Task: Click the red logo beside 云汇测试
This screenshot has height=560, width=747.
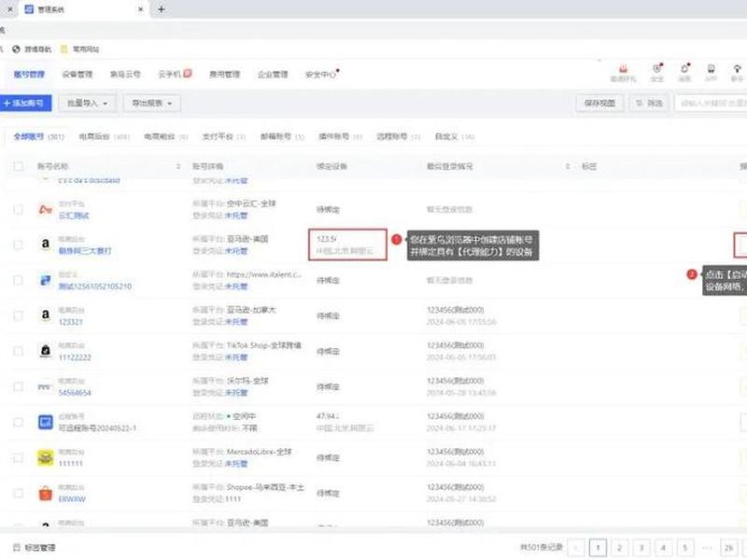Action: tap(45, 208)
